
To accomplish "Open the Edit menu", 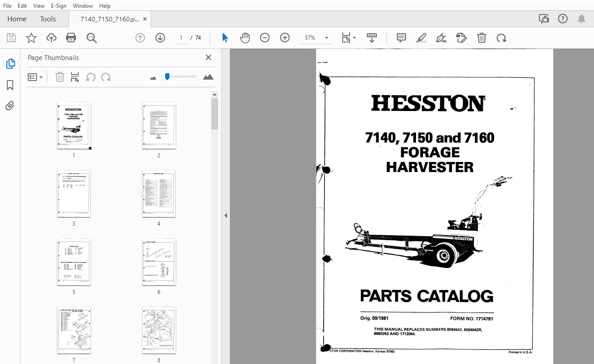I will tap(22, 6).
